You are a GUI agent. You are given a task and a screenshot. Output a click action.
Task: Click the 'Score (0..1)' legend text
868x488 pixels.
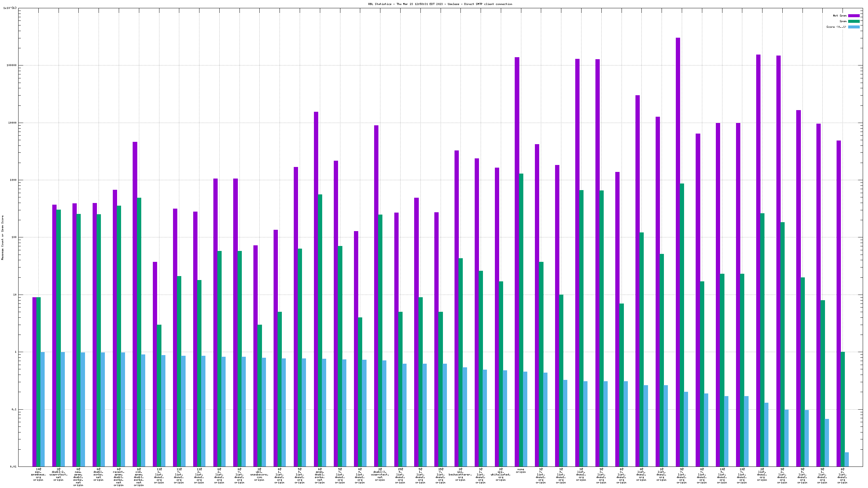pos(836,27)
